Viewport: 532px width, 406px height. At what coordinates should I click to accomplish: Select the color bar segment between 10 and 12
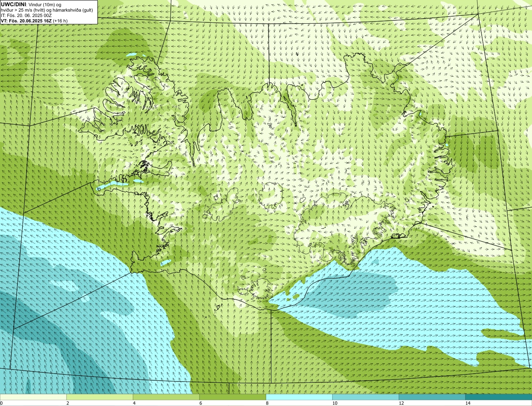[366, 397]
